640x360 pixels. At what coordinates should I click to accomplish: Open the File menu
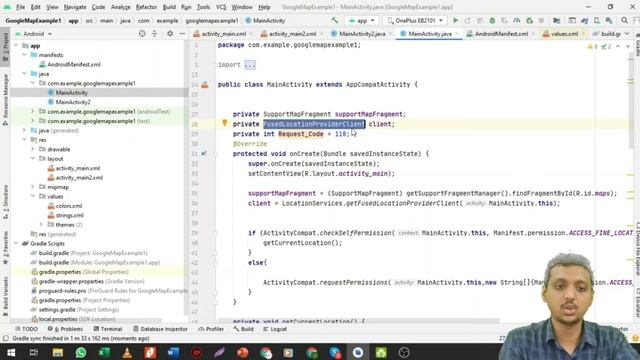(20, 7)
